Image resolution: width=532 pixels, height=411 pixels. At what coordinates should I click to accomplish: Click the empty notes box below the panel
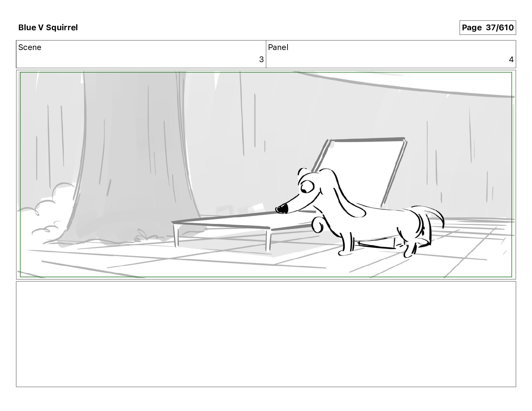[x=266, y=334]
